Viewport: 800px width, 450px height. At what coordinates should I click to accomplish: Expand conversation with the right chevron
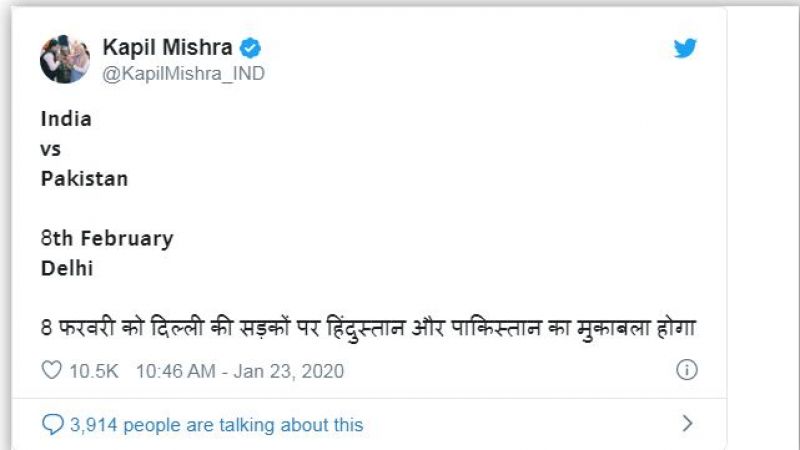coord(687,424)
